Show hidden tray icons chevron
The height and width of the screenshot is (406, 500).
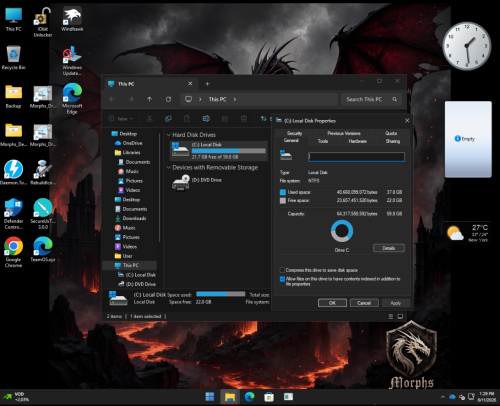[443, 397]
